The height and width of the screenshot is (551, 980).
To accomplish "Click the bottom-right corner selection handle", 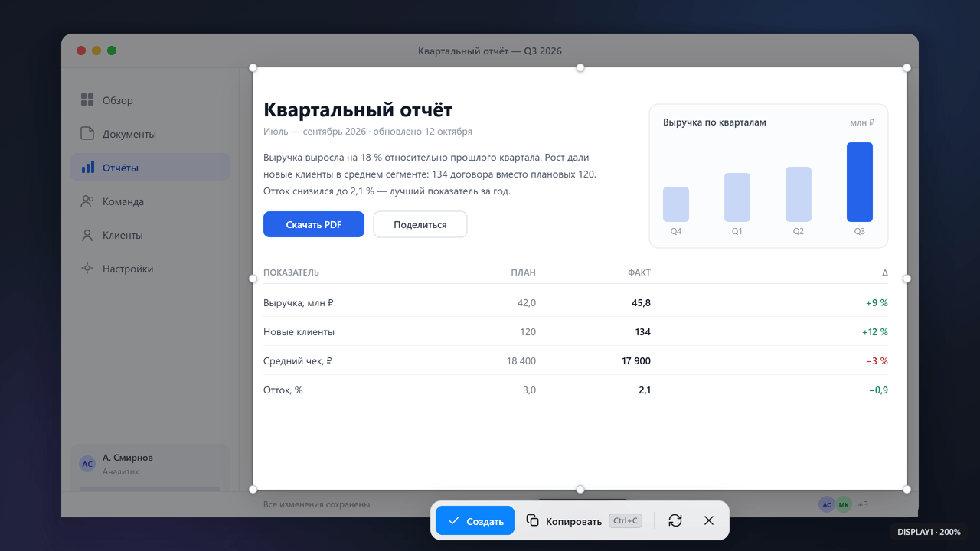I will [907, 489].
